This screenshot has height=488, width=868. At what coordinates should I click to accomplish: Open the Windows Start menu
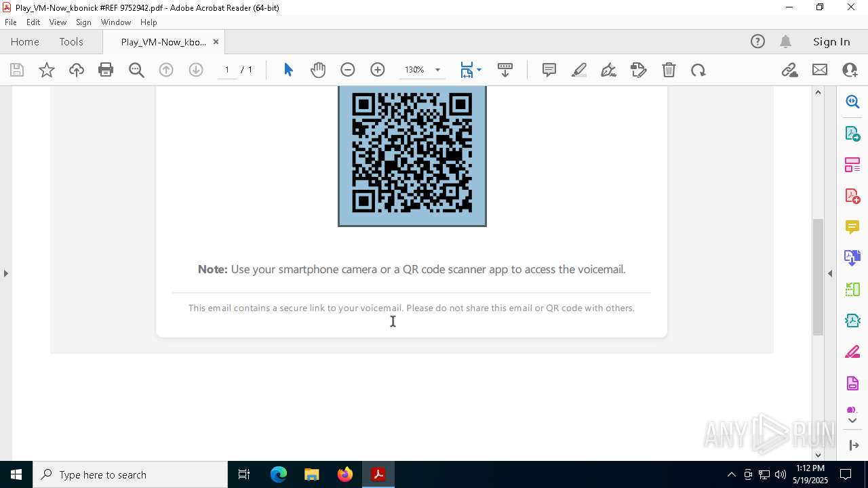16,474
